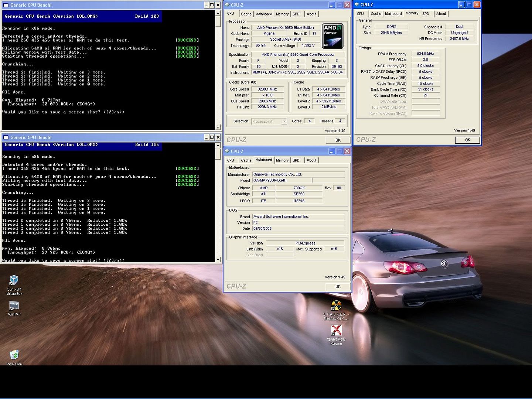This screenshot has height=399, width=532.
Task: Click the Southbridge value SB750
Action: tap(299, 194)
